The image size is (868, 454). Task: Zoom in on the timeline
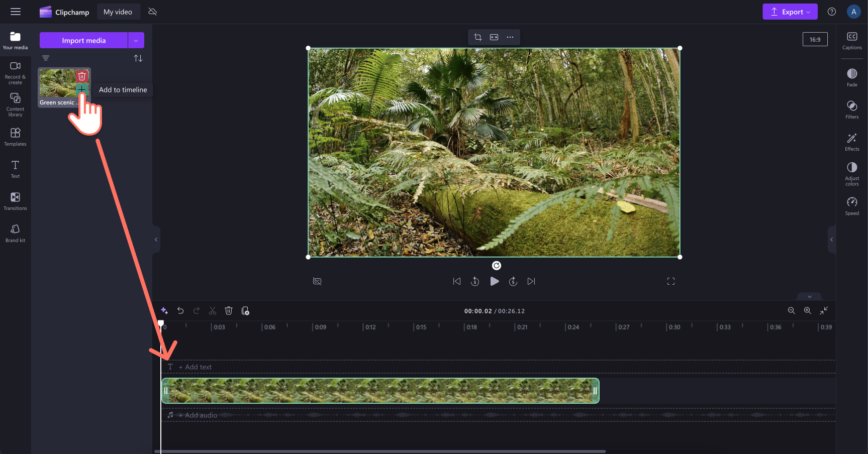[x=807, y=310]
